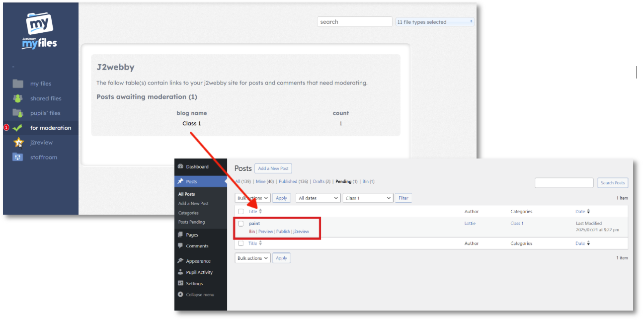
Task: Tick select-all checkbox in table header row
Action: coord(241,211)
